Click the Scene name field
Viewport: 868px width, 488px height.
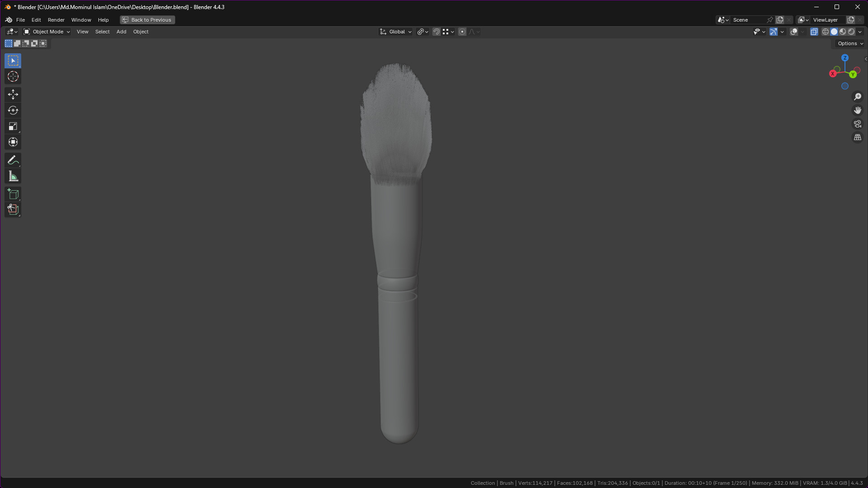point(748,20)
